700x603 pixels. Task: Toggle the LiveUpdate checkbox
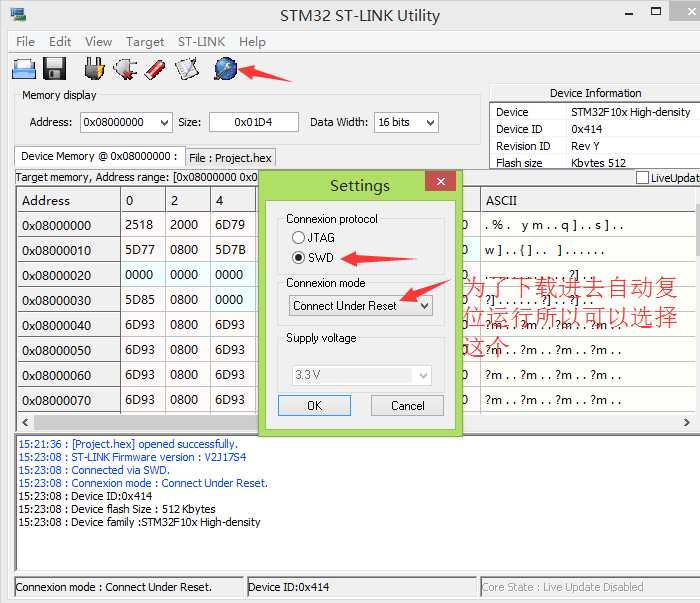point(642,177)
